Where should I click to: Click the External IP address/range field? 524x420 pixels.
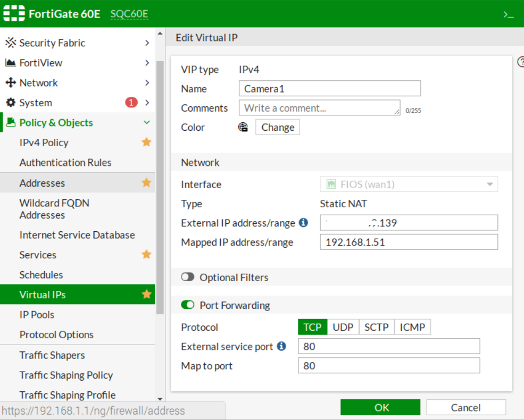tap(409, 223)
